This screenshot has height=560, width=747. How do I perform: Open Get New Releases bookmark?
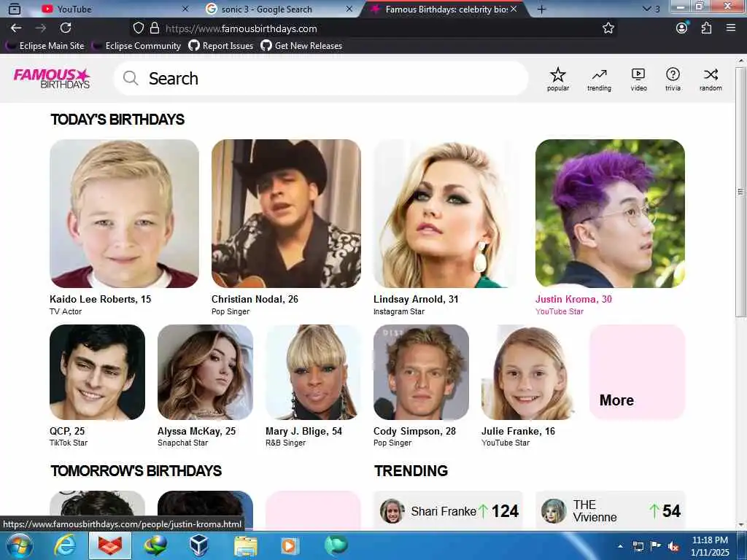pos(301,46)
